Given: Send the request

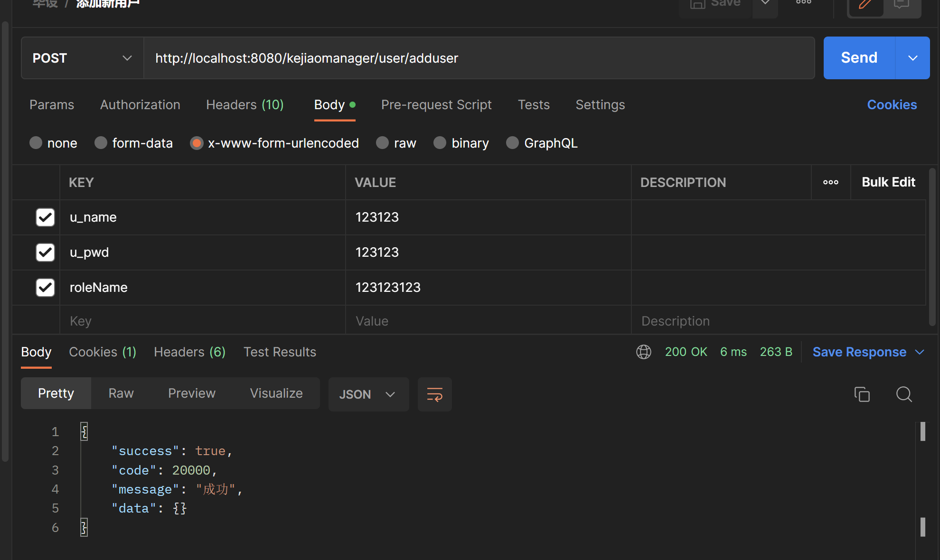Looking at the screenshot, I should (x=859, y=58).
